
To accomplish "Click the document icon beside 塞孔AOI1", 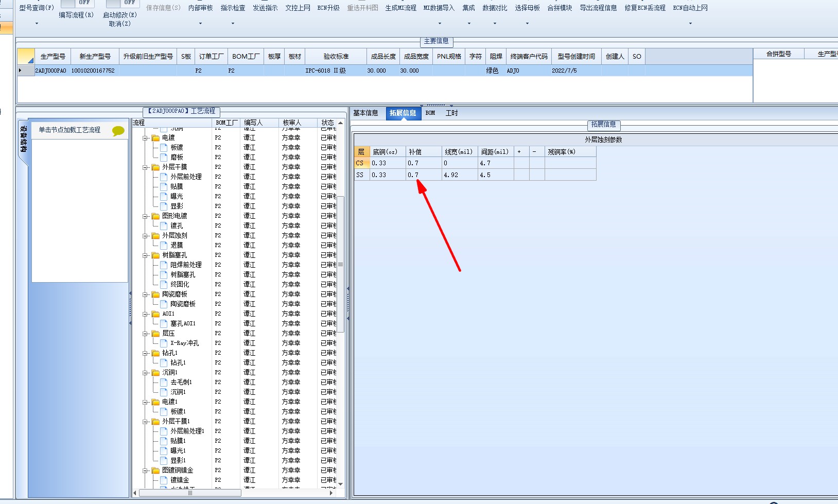I will (164, 324).
